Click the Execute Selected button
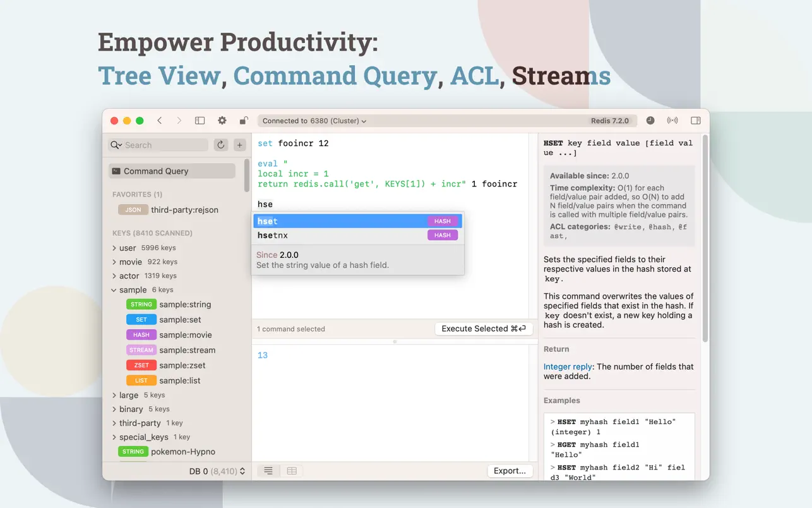Viewport: 812px width, 508px height. [x=484, y=329]
